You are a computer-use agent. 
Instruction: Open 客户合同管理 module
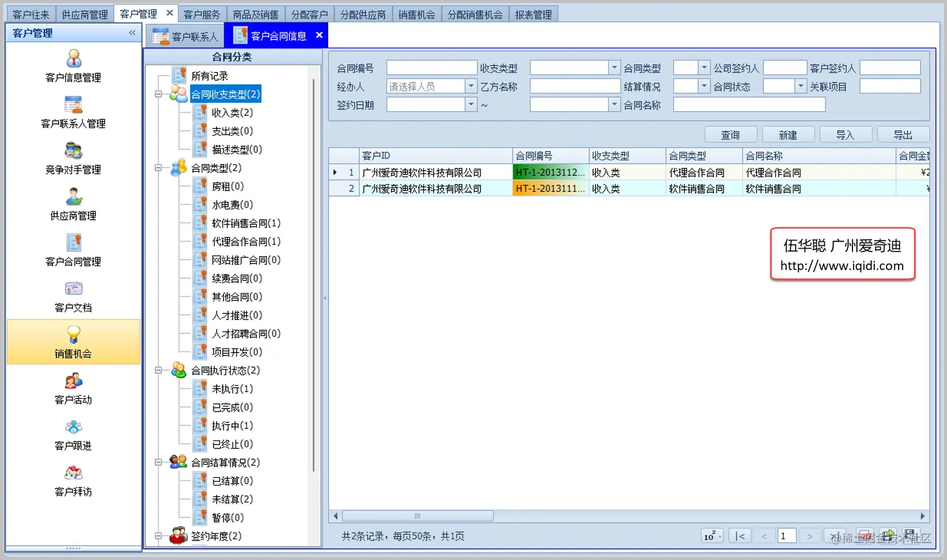click(x=73, y=251)
